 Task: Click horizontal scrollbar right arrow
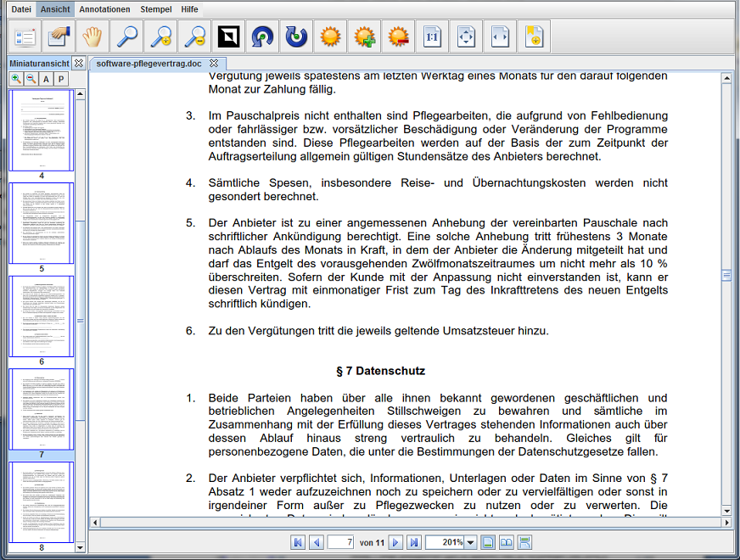726,523
